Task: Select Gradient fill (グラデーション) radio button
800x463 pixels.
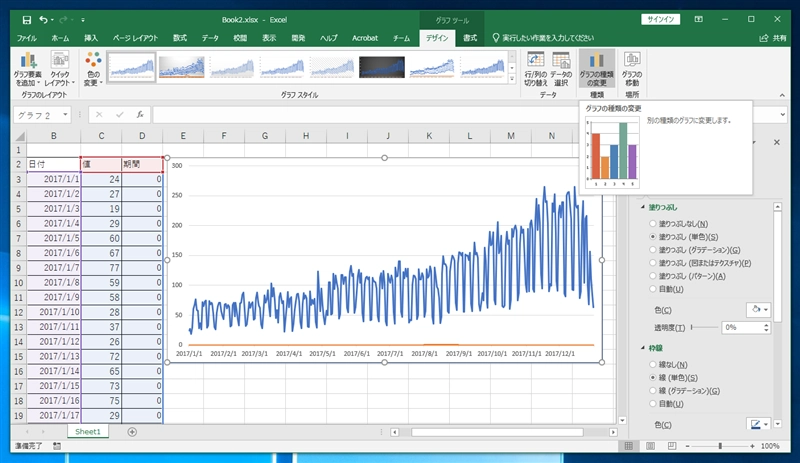Action: point(653,250)
